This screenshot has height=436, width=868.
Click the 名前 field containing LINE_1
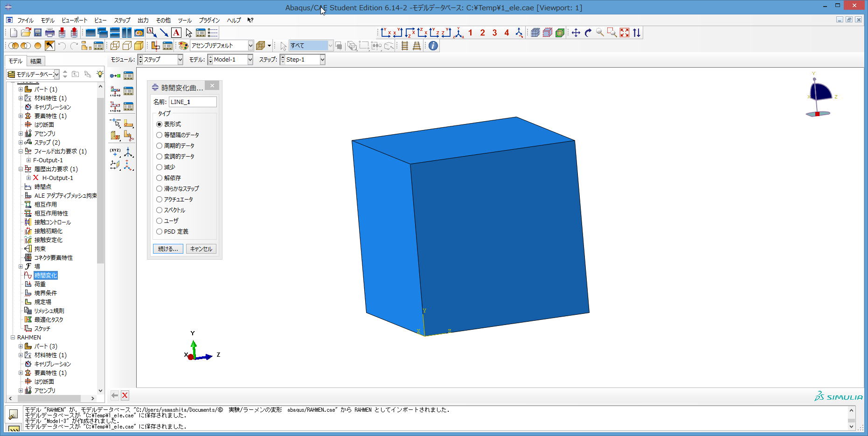[193, 102]
